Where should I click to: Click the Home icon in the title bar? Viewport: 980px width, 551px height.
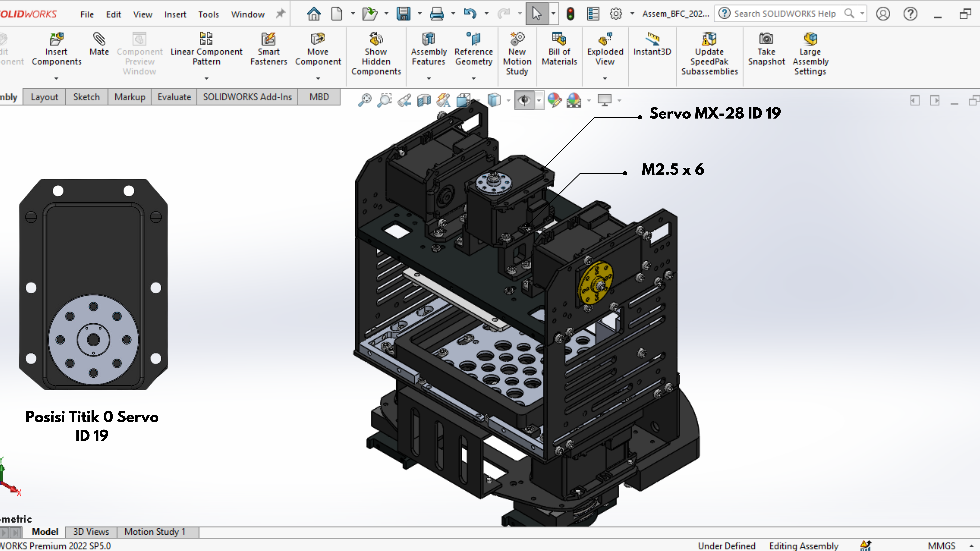[314, 14]
